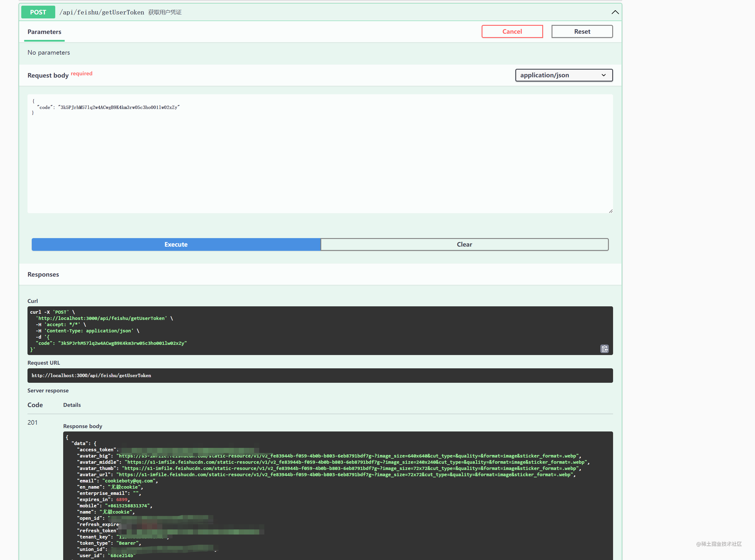Collapse the getUserToken operation with chevron
This screenshot has width=755, height=560.
615,12
